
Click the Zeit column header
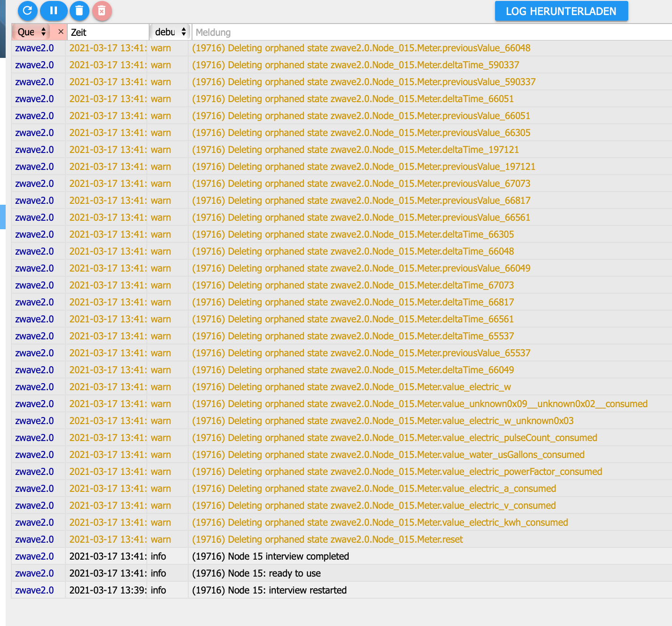(108, 32)
